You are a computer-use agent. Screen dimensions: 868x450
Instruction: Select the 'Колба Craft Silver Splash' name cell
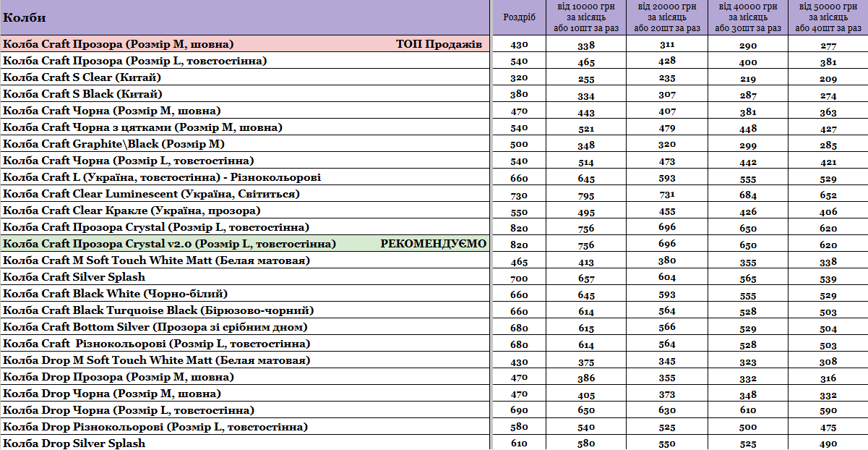point(74,277)
